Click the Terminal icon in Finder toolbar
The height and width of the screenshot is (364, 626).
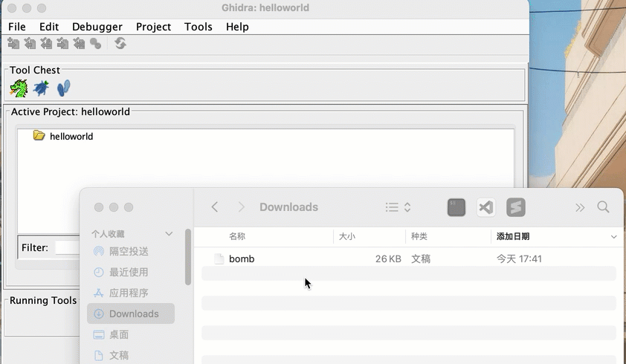[456, 207]
